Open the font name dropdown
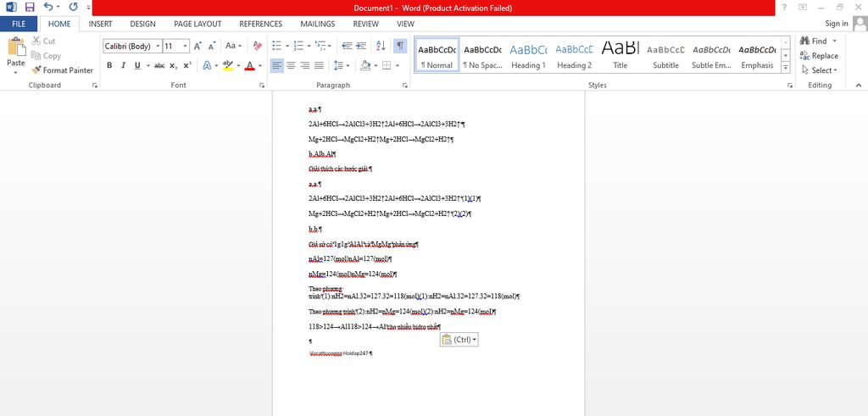The height and width of the screenshot is (416, 868). click(159, 47)
